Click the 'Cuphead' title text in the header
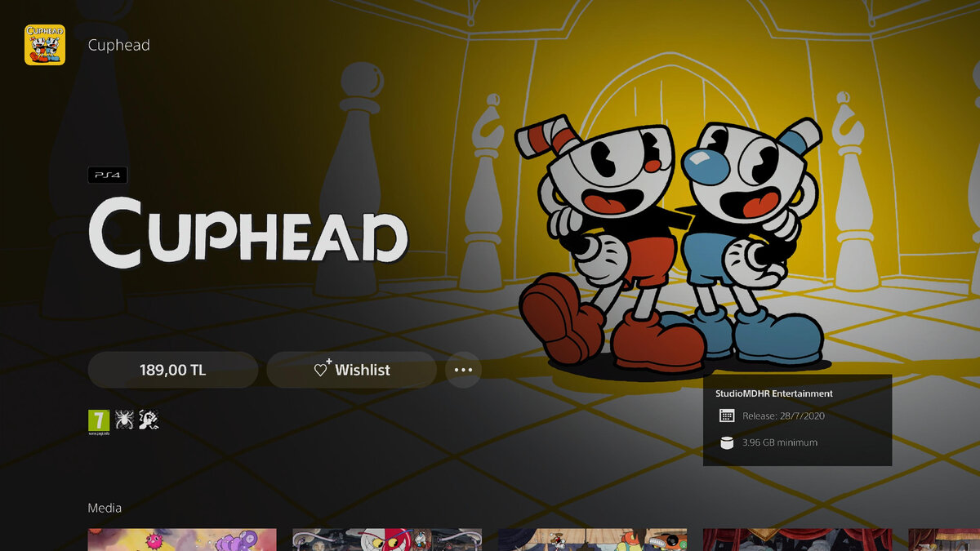Screen dimensions: 980x551 (x=119, y=45)
